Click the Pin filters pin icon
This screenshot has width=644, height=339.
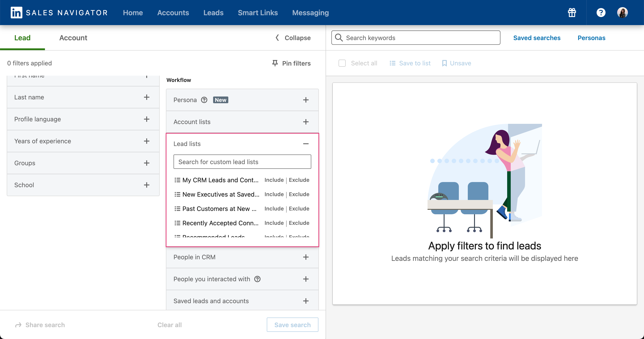(275, 63)
